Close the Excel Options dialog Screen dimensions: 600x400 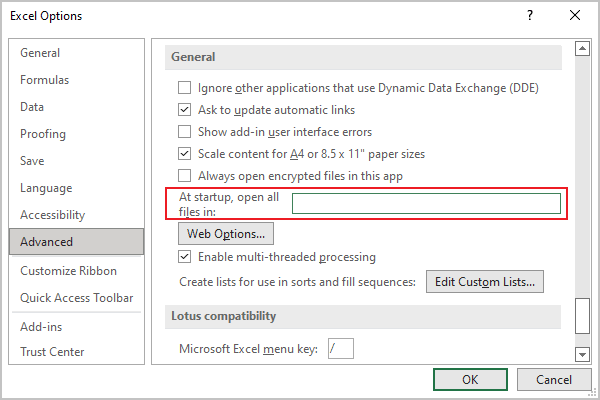click(575, 15)
